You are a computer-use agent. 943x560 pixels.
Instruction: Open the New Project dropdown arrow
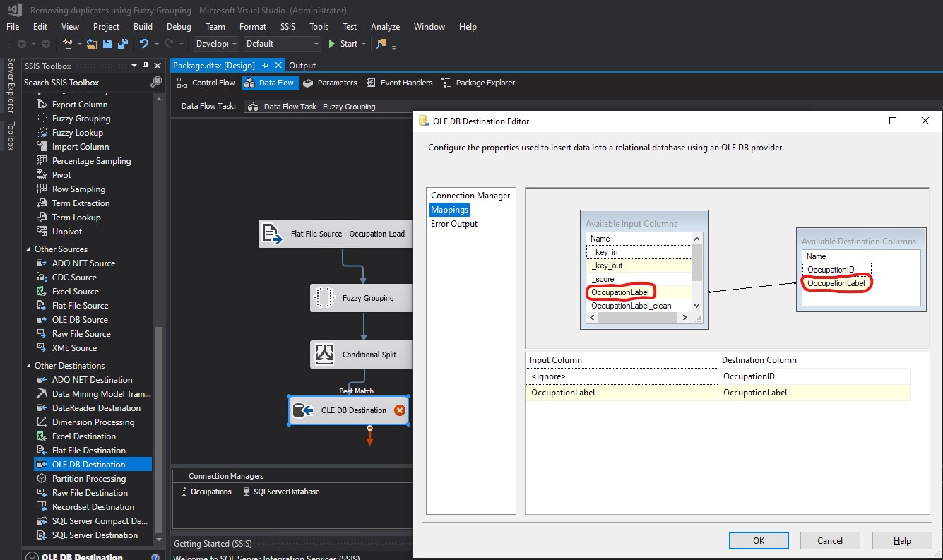point(79,44)
